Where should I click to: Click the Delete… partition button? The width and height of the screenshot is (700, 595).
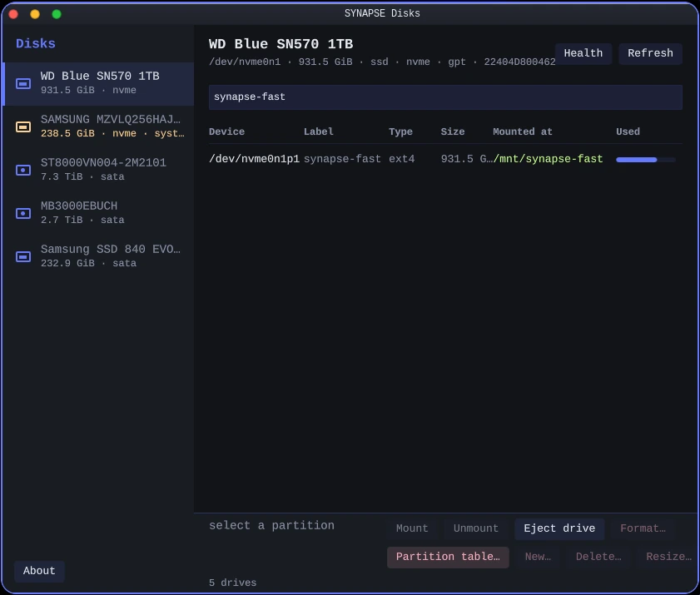point(598,557)
